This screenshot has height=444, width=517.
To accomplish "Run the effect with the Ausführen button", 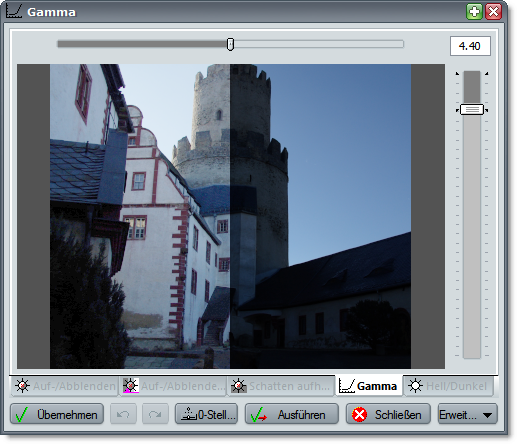I will pyautogui.click(x=292, y=414).
